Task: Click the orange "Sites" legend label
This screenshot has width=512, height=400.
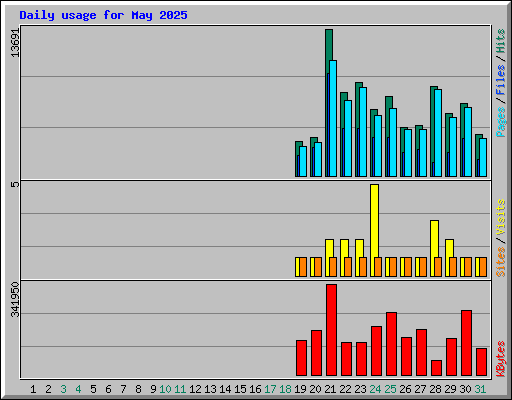Action: click(501, 262)
